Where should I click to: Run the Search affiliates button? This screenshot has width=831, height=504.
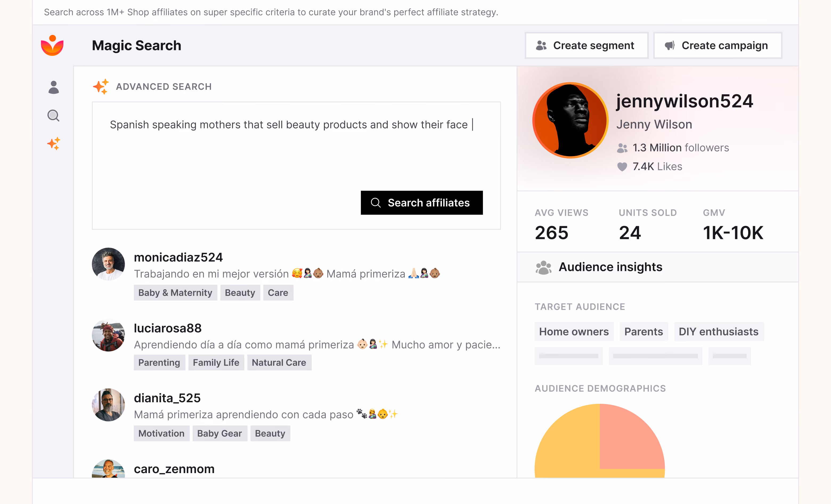pyautogui.click(x=422, y=203)
